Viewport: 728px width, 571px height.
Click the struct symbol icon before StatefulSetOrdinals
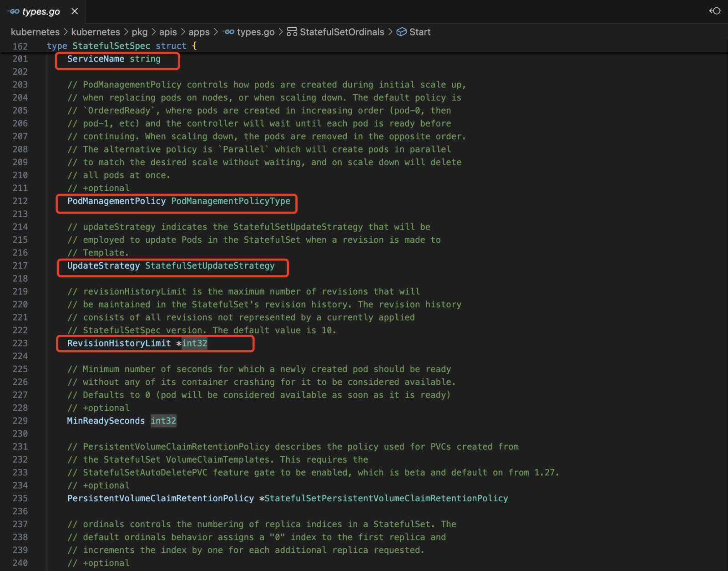point(292,32)
